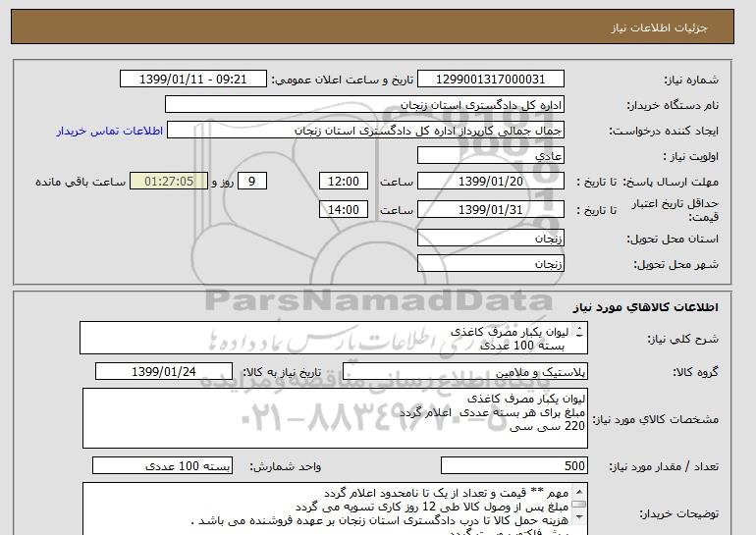Viewport: 756px width, 535px height.
Task: Click the buyer name field اداره کل دادگستری استان زنجان
Action: tap(364, 105)
